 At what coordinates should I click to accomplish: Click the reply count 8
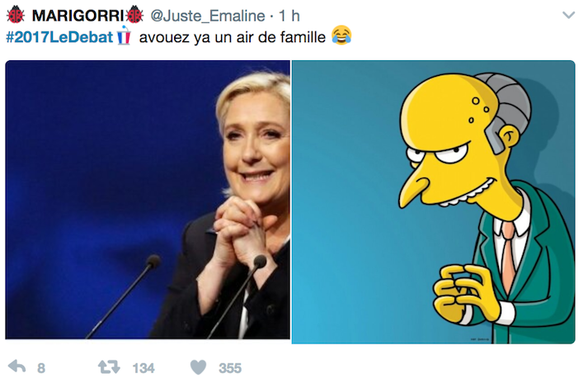point(41,368)
